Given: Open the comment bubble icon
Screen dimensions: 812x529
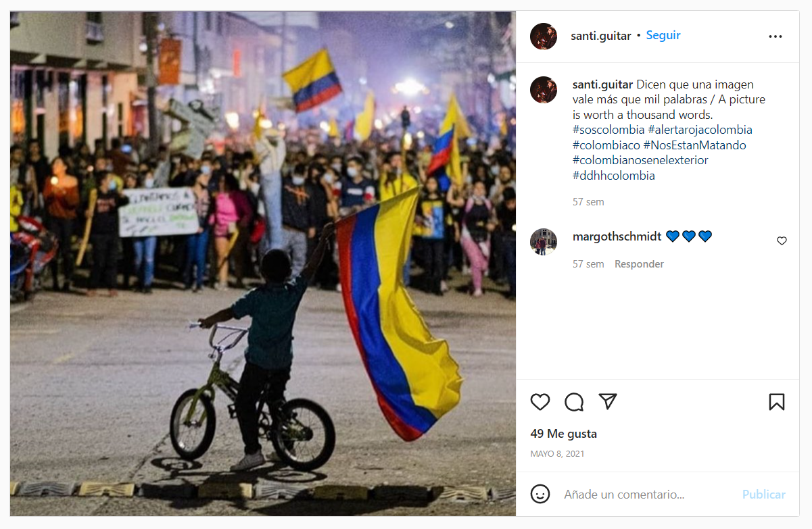Looking at the screenshot, I should [574, 402].
